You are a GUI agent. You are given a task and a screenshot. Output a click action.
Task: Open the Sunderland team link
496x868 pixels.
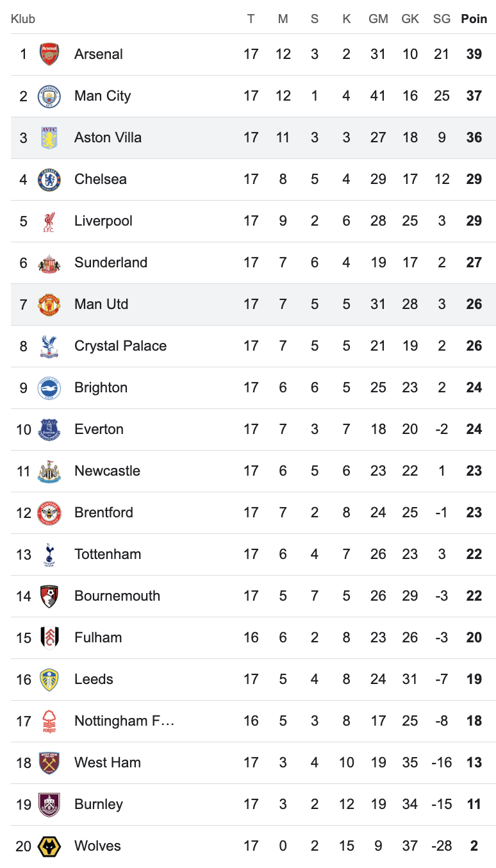(x=111, y=263)
